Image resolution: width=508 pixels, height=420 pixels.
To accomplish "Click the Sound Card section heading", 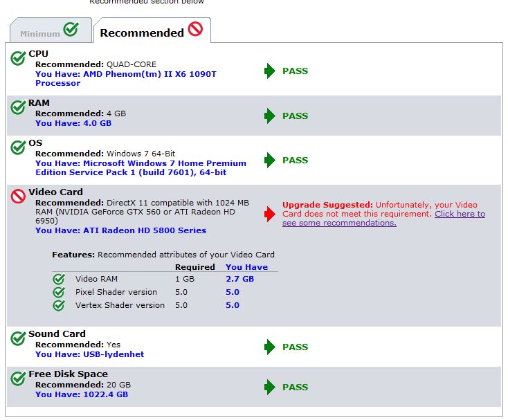I will [57, 334].
